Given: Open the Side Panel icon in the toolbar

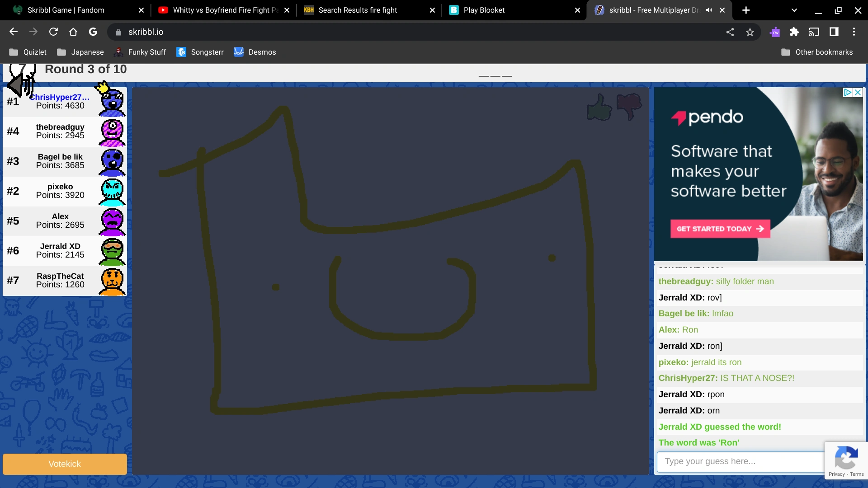Looking at the screenshot, I should [834, 32].
